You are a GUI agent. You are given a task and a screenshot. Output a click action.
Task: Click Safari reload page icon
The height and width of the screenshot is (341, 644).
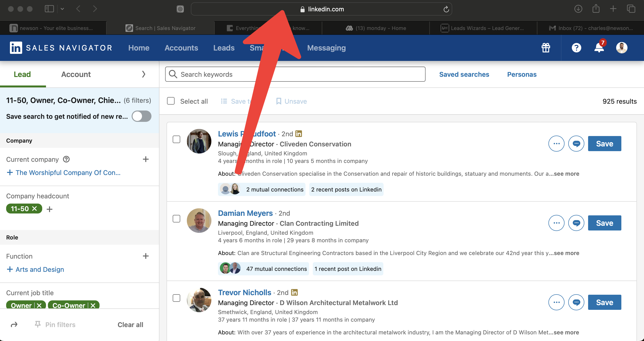(x=446, y=9)
